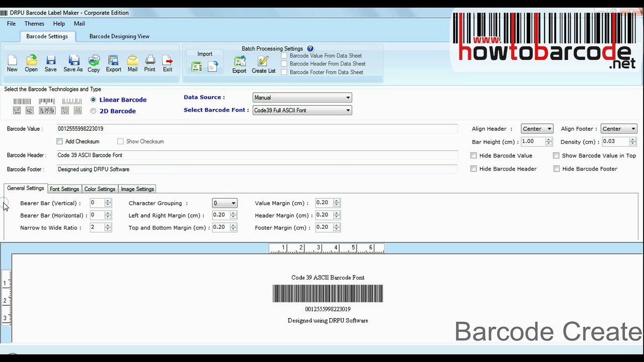Adjust Left and Right Margin stepper
Image resolution: width=644 pixels, height=362 pixels.
(233, 215)
